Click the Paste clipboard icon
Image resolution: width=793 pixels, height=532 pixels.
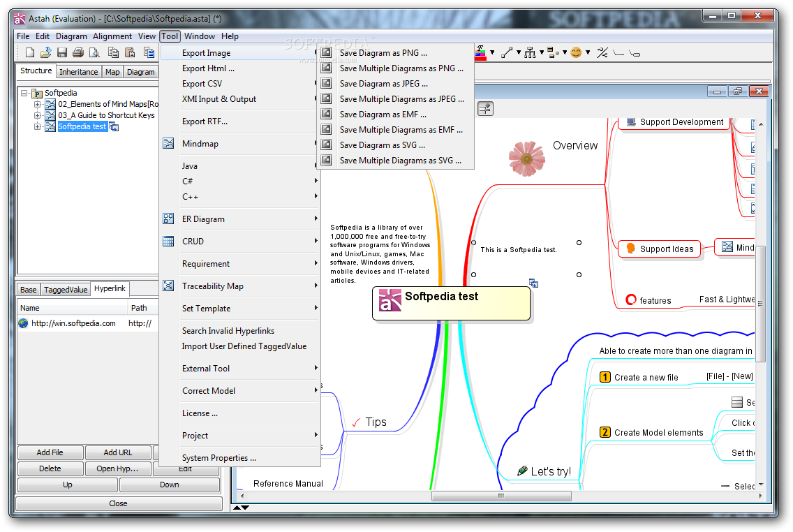tap(130, 52)
